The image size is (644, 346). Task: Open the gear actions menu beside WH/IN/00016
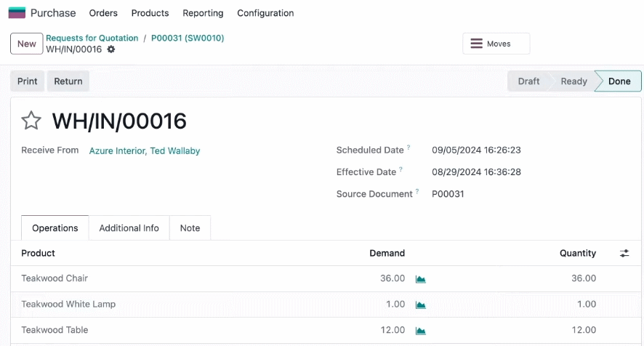point(111,49)
